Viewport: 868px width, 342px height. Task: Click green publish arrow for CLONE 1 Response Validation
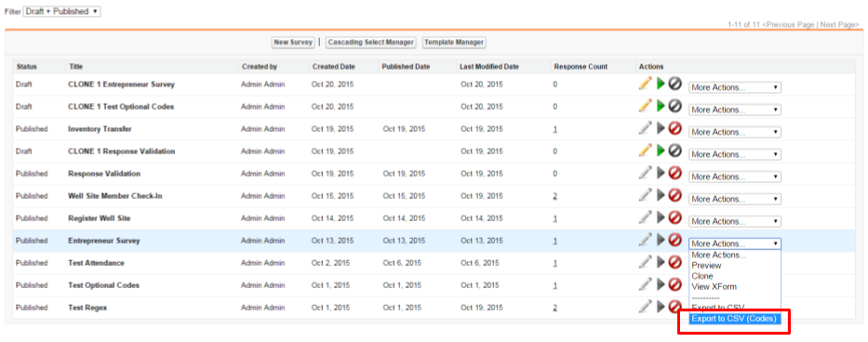(x=661, y=151)
